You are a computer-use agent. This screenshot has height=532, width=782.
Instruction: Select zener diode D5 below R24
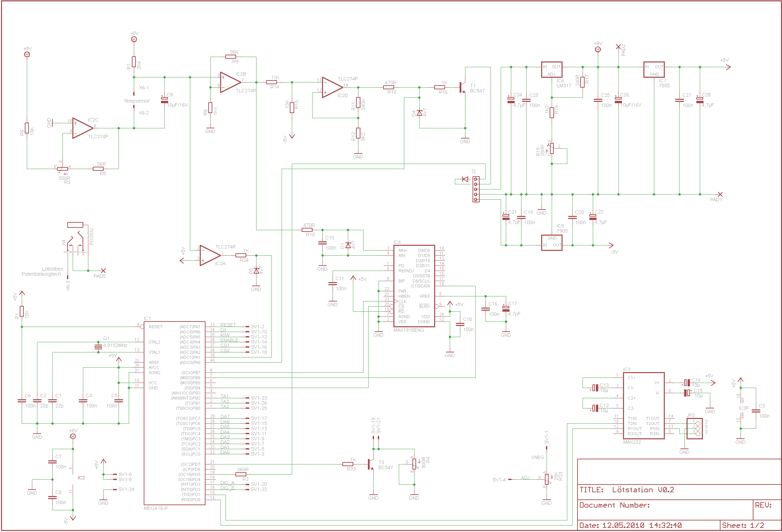[x=256, y=271]
